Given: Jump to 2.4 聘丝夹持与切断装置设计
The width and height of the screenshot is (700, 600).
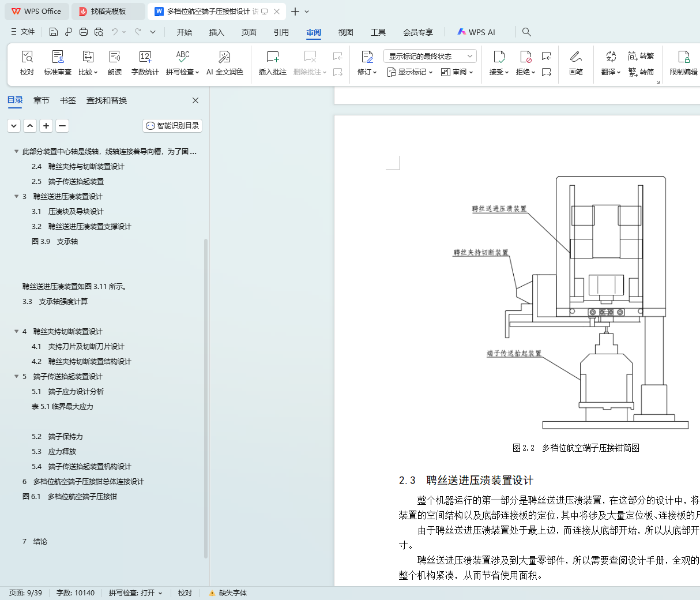Looking at the screenshot, I should (78, 166).
